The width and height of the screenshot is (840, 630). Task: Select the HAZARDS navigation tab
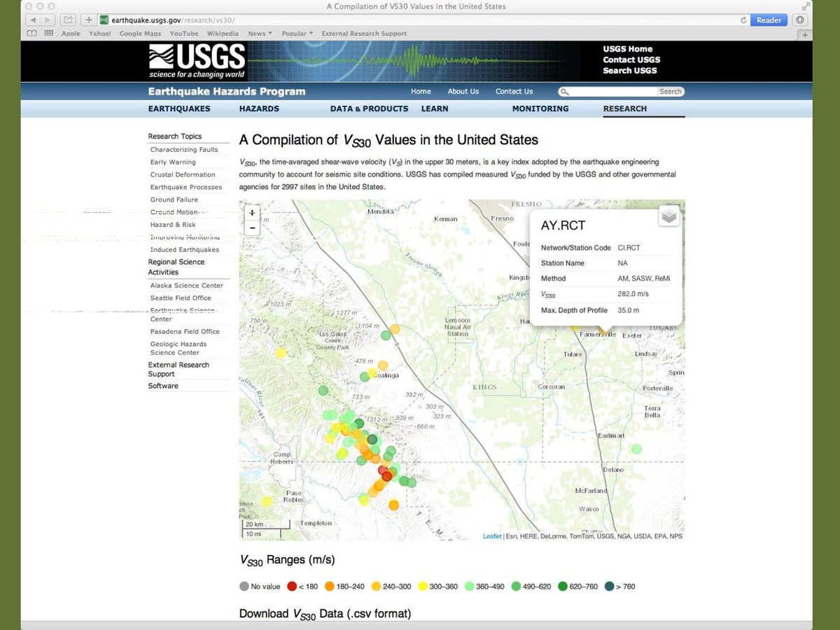pos(259,108)
